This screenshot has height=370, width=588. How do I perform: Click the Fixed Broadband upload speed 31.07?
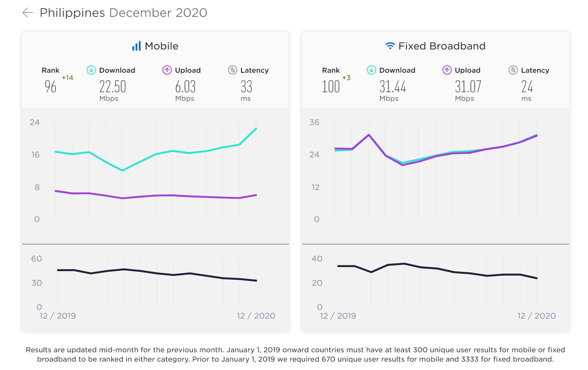point(468,87)
